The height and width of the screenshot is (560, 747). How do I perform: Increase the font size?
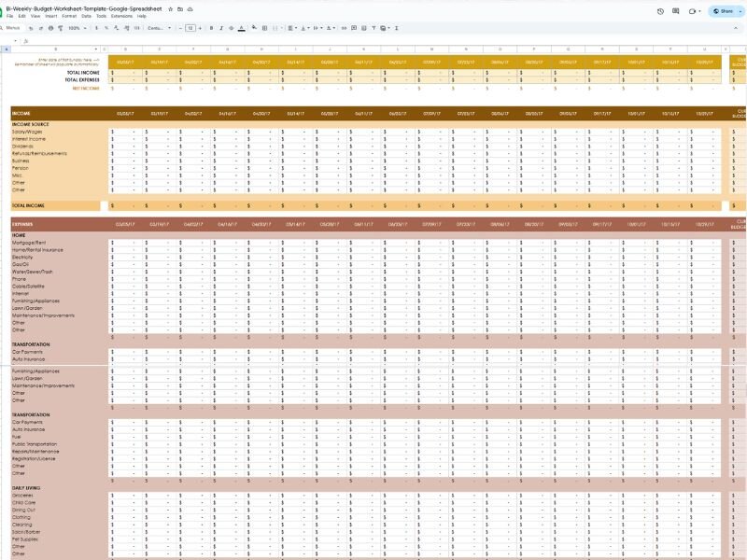pyautogui.click(x=200, y=28)
